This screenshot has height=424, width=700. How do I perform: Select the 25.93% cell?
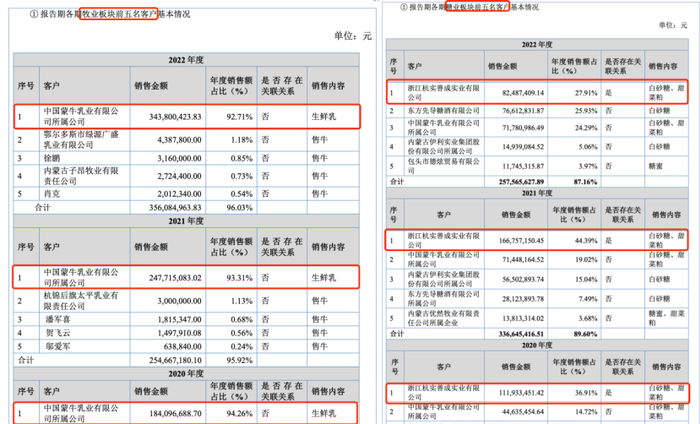click(586, 111)
